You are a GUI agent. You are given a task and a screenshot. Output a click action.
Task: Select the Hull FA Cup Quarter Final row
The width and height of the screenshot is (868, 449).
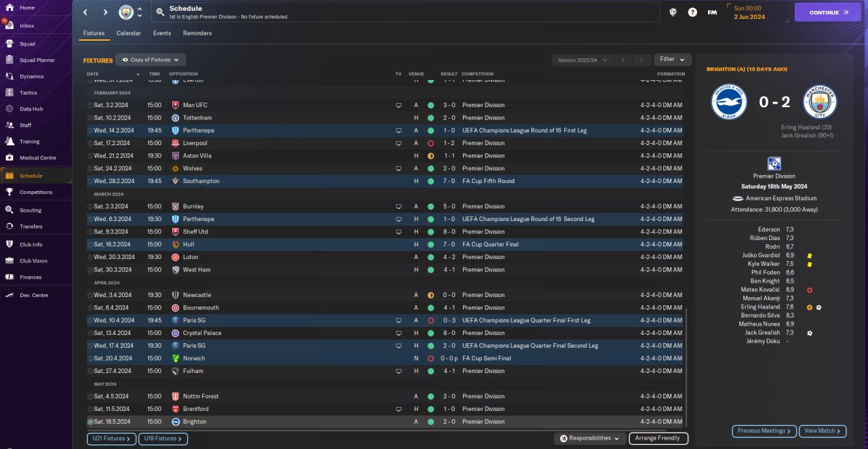384,244
